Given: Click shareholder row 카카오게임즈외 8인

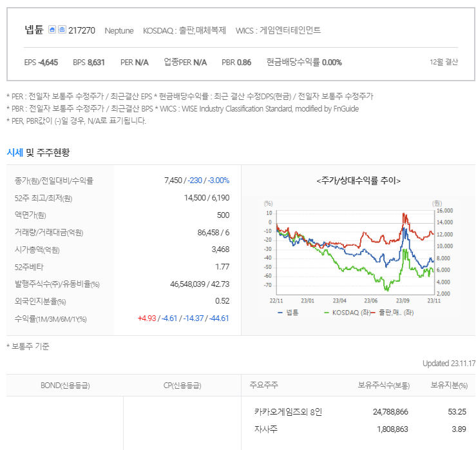Looking at the screenshot, I should [x=288, y=412].
